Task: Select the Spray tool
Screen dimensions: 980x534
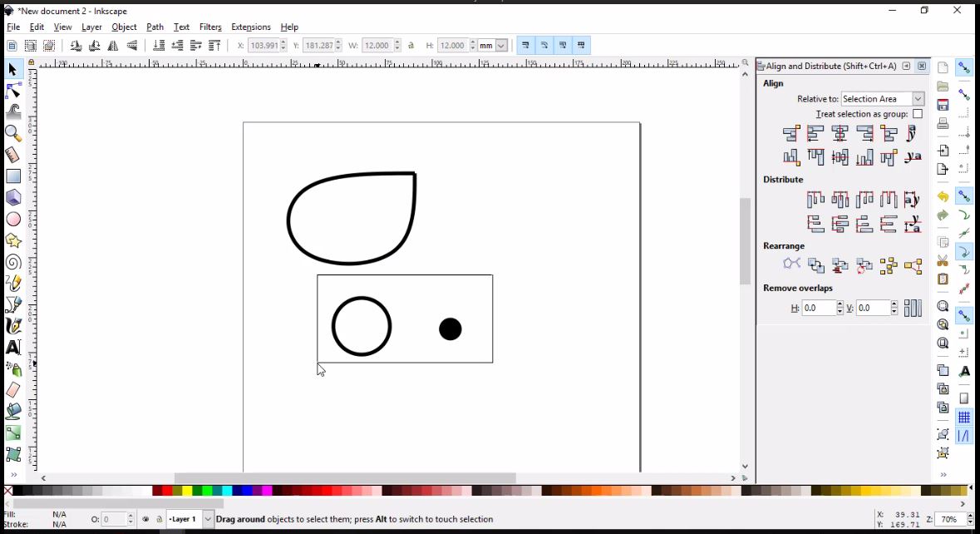Action: pos(13,369)
